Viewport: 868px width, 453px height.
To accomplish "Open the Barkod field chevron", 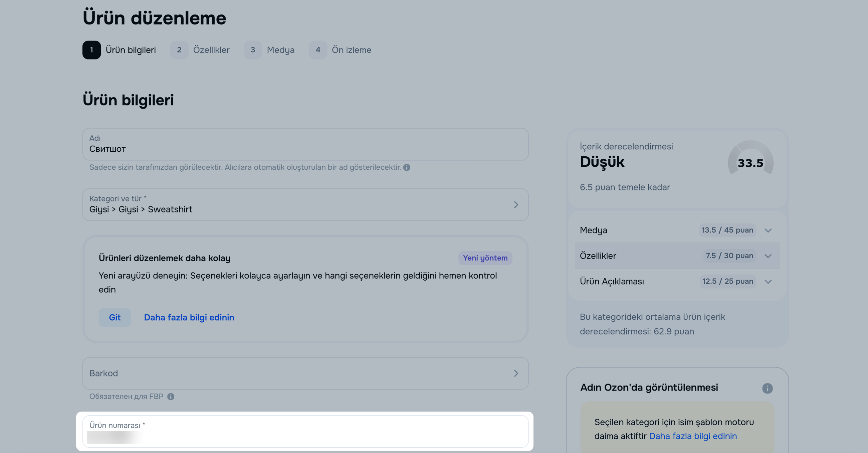I will 516,373.
